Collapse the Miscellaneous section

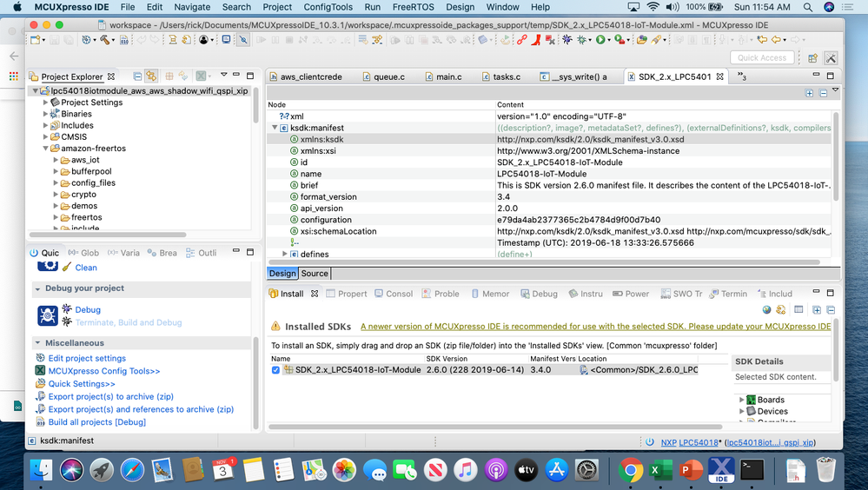coord(37,343)
